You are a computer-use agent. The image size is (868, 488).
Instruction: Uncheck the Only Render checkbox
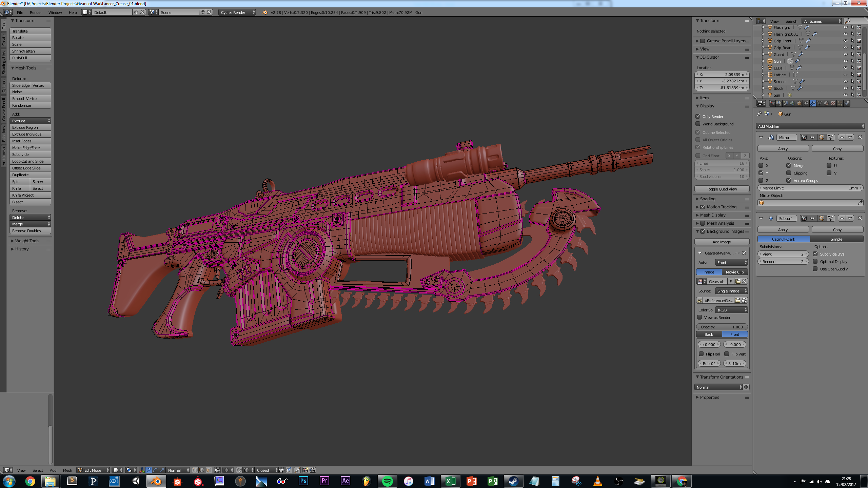(x=698, y=116)
